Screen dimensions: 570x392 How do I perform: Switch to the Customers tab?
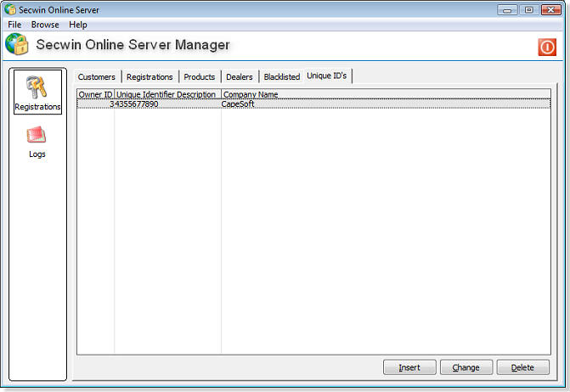click(97, 77)
